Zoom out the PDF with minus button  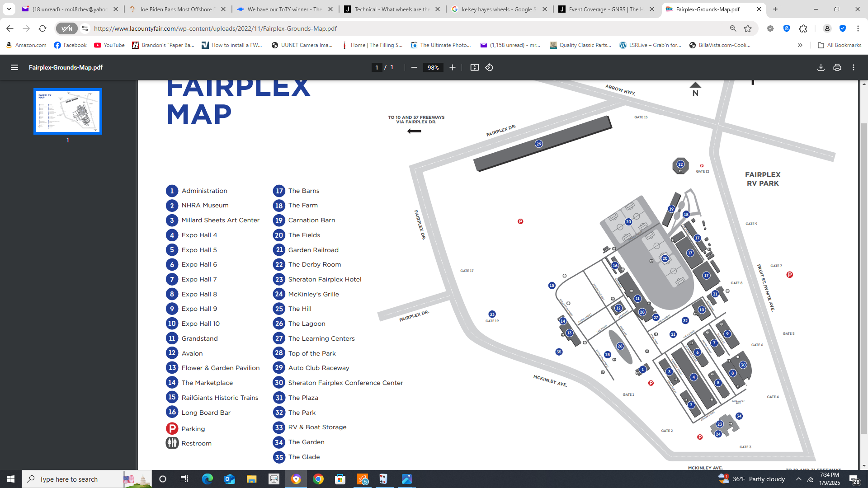[414, 67]
